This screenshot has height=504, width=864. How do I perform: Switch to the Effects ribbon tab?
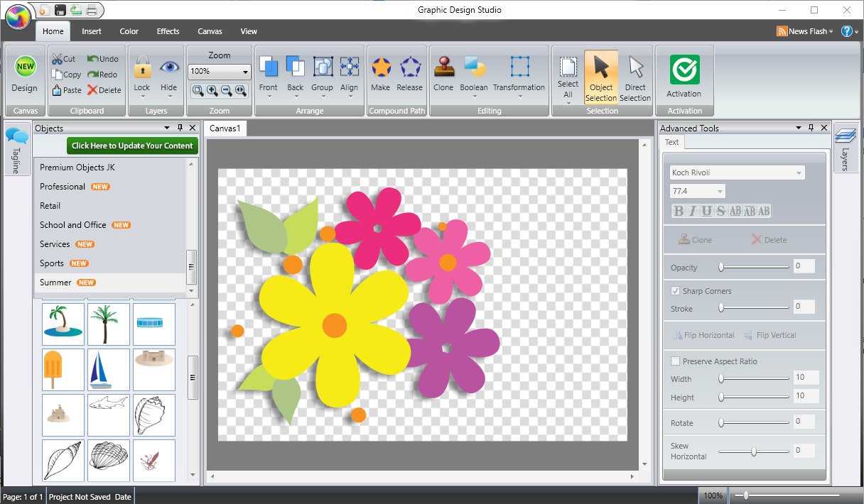pyautogui.click(x=168, y=31)
